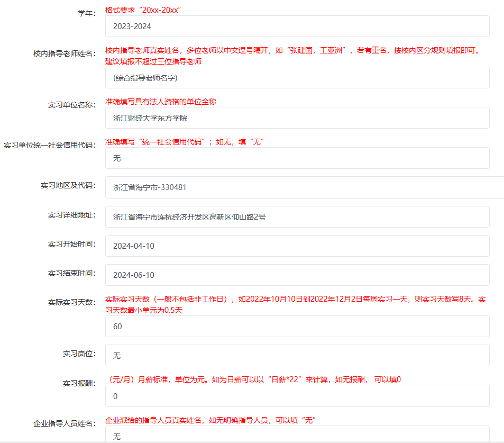Open the 实习结束时间 date field 2024-06-10
This screenshot has height=443, width=504.
click(x=297, y=275)
